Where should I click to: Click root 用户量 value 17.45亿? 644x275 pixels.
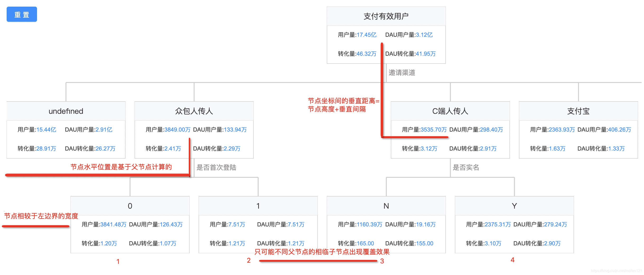tap(367, 35)
